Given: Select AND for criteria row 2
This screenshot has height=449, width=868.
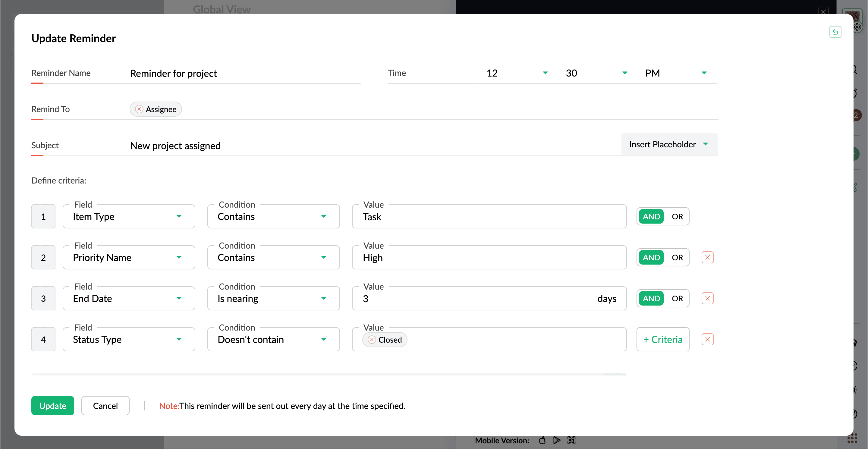Looking at the screenshot, I should (x=651, y=257).
